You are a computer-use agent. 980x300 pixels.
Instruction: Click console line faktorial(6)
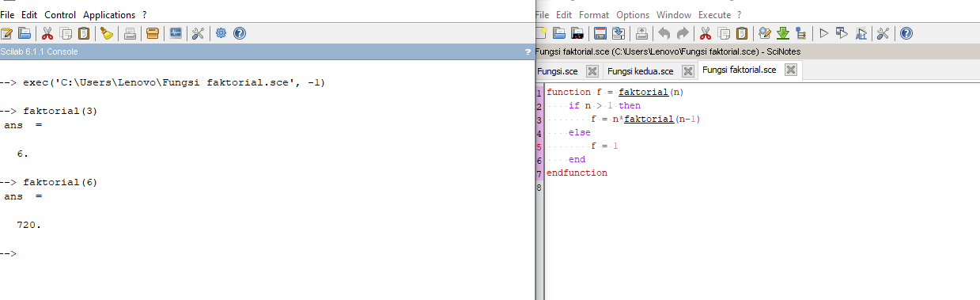[60, 182]
